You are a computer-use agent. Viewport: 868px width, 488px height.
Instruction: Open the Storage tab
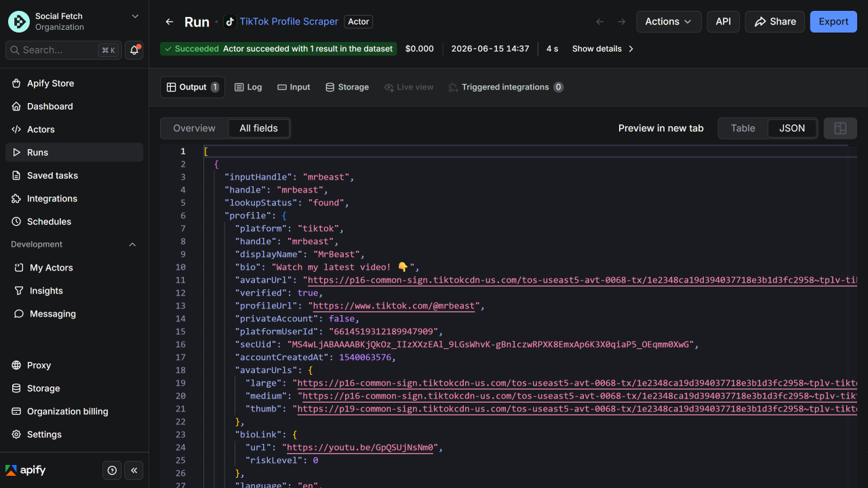(347, 87)
